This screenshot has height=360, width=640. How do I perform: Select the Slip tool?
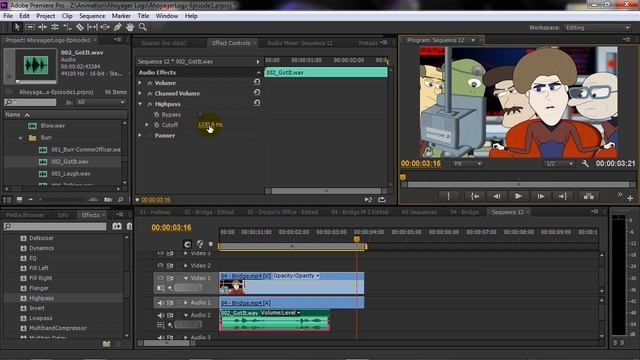coord(92,27)
